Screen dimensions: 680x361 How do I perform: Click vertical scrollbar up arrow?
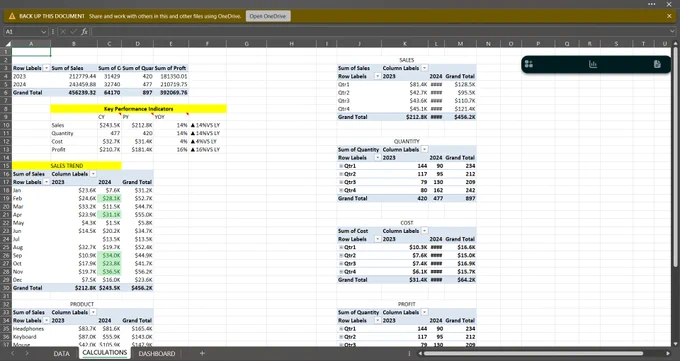click(x=675, y=43)
